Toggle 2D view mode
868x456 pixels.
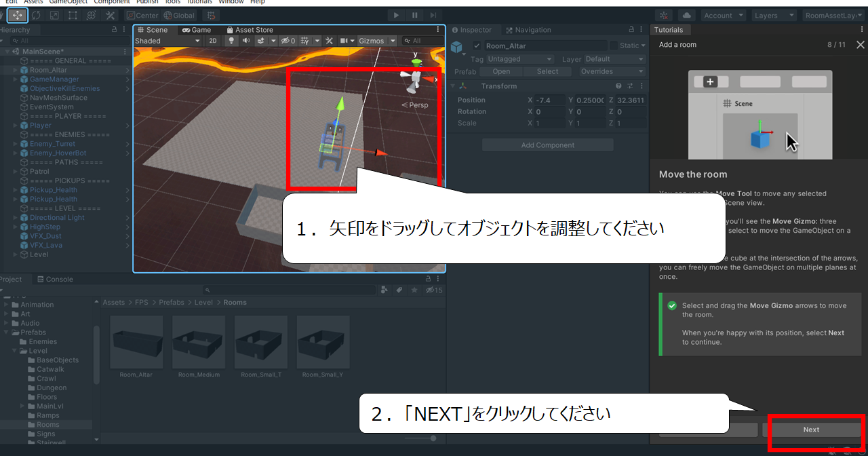pyautogui.click(x=213, y=41)
